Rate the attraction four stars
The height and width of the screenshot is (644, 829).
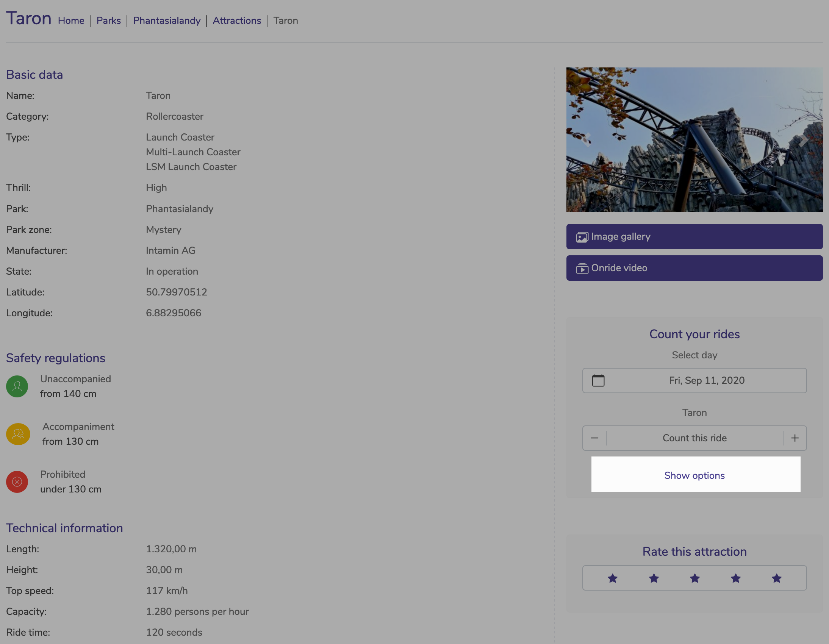point(735,578)
